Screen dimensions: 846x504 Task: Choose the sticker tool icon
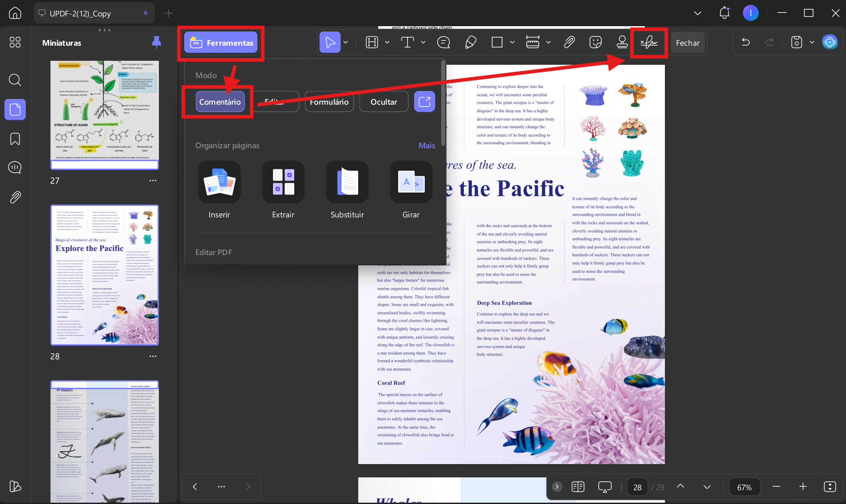coord(595,43)
